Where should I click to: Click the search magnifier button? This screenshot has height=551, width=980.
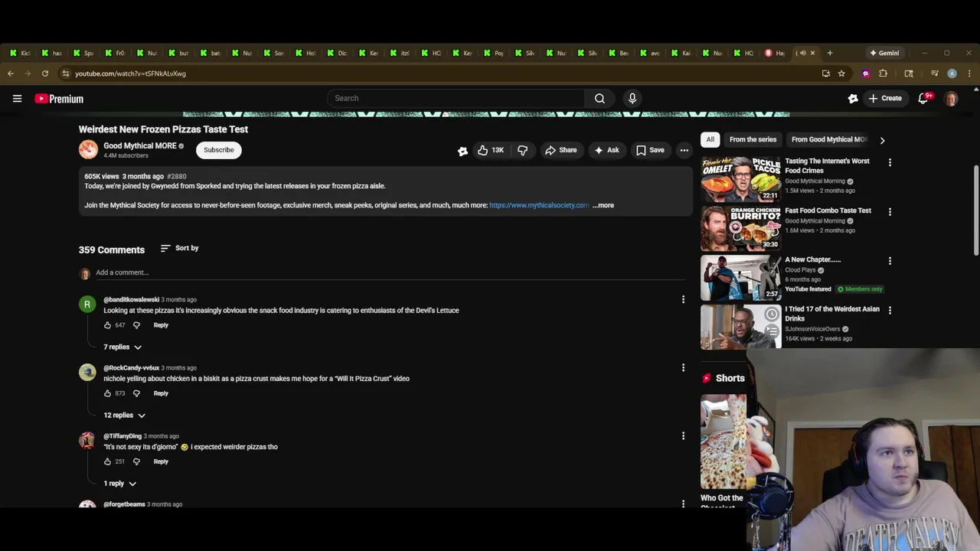point(599,98)
